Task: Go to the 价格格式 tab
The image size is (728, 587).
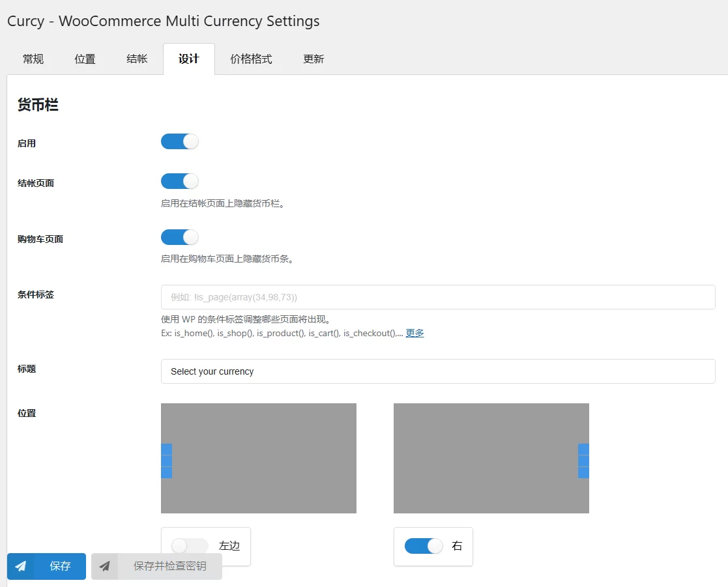Action: tap(251, 59)
